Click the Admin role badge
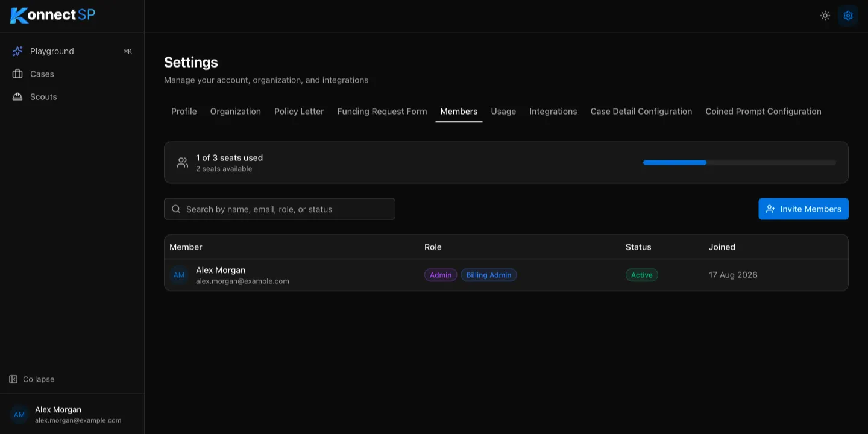Image resolution: width=868 pixels, height=434 pixels. click(441, 275)
